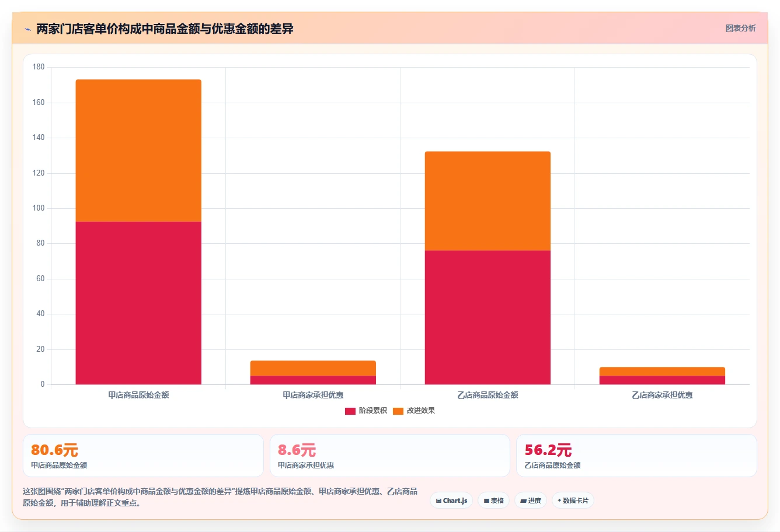Click the x-axis label 甲店商品原始金额
This screenshot has height=532, width=780.
pyautogui.click(x=138, y=395)
